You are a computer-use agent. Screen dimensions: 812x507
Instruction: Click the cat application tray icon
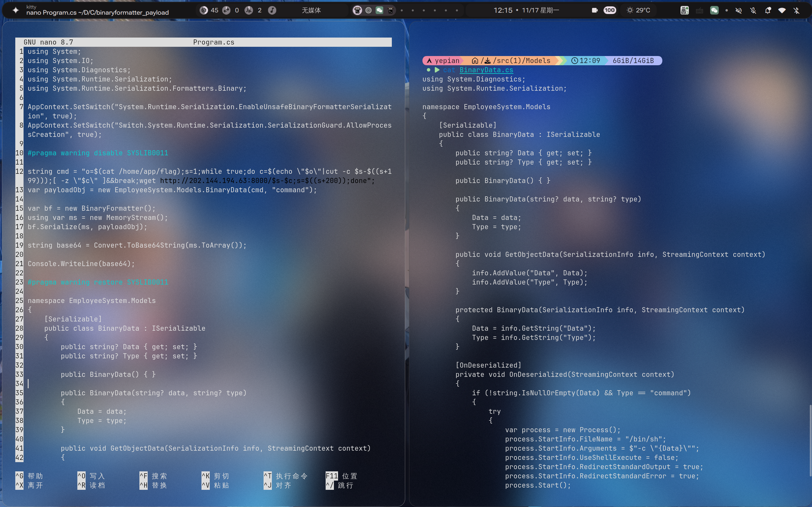pyautogui.click(x=685, y=11)
